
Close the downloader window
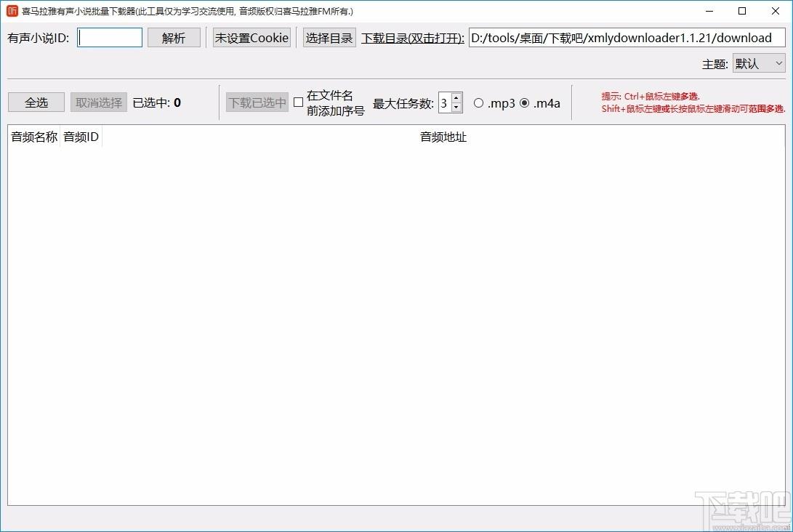[776, 11]
